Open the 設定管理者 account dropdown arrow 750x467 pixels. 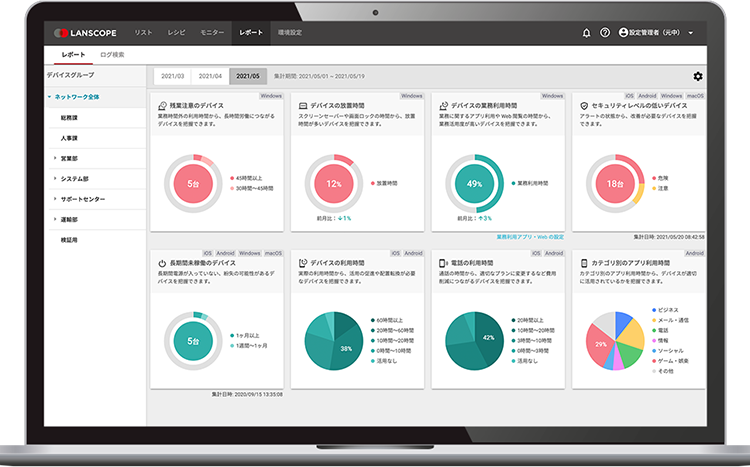(x=690, y=33)
